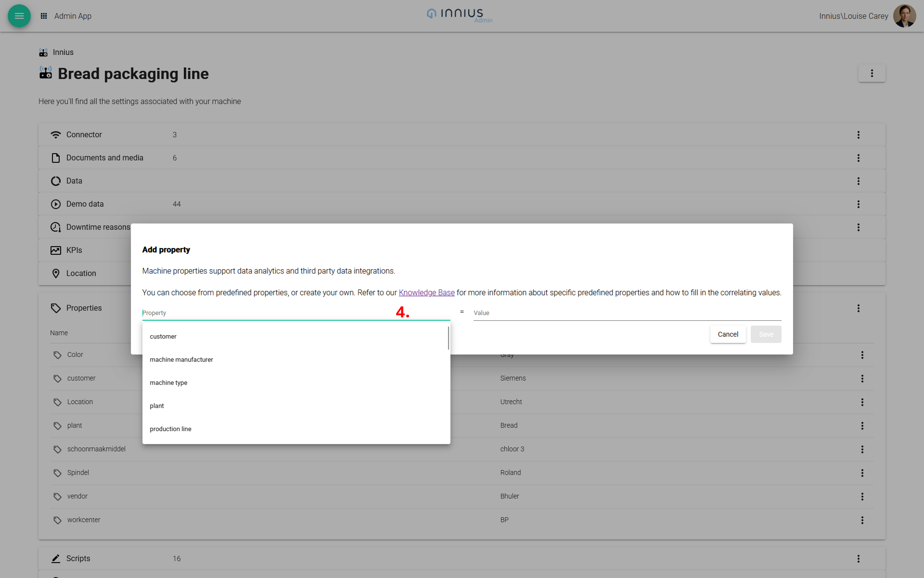Viewport: 924px width, 578px height.
Task: Click the chloor 3 value cell
Action: [512, 449]
